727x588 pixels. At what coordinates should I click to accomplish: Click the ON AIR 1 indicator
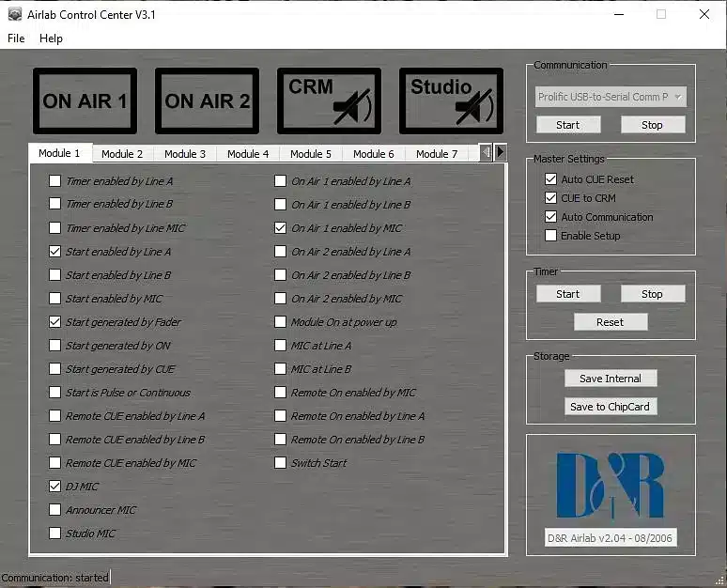[x=85, y=101]
